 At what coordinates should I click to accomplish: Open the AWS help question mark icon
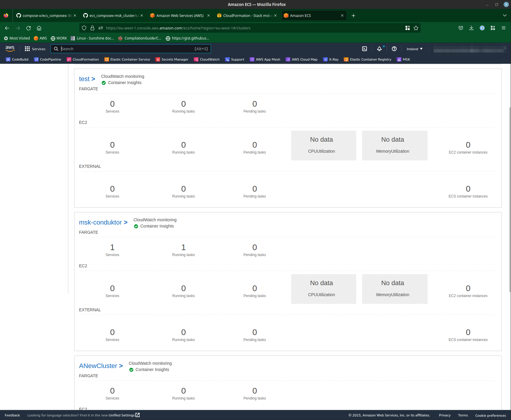point(394,49)
